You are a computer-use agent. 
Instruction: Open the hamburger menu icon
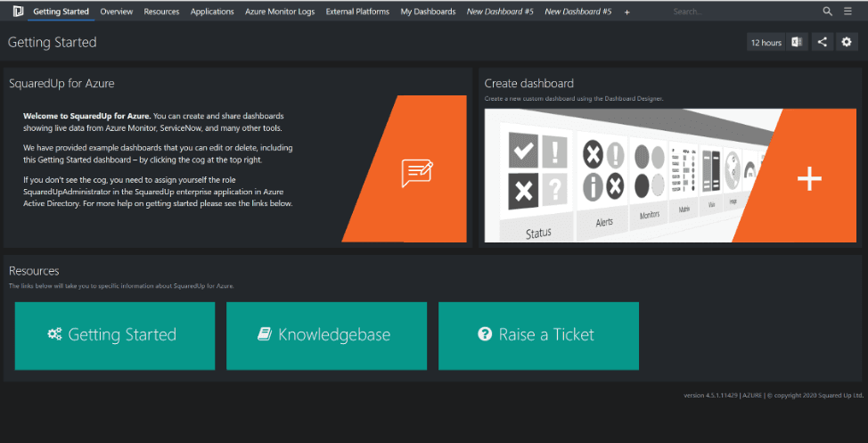848,12
